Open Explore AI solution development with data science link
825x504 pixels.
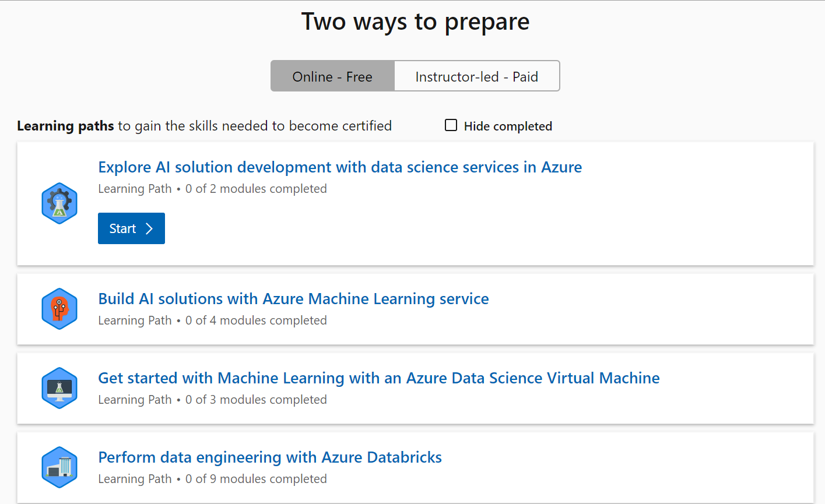pos(340,167)
